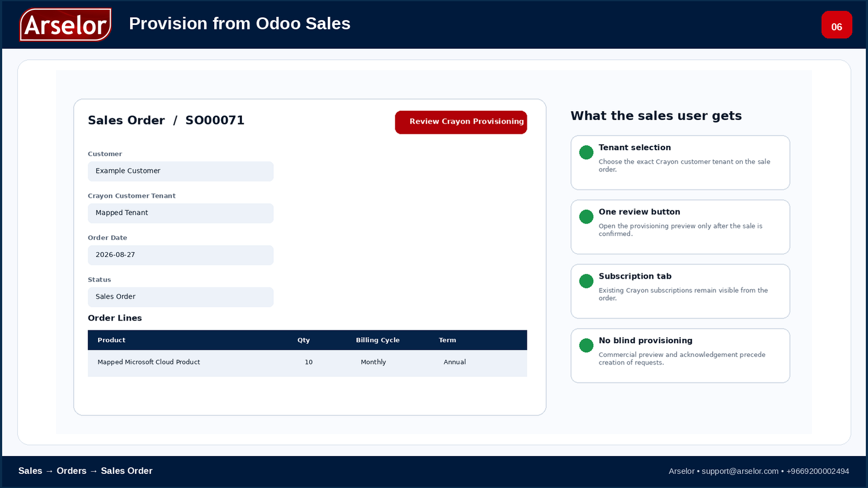This screenshot has height=488, width=868.
Task: Click the Monthly billing cycle cell
Action: coord(373,362)
